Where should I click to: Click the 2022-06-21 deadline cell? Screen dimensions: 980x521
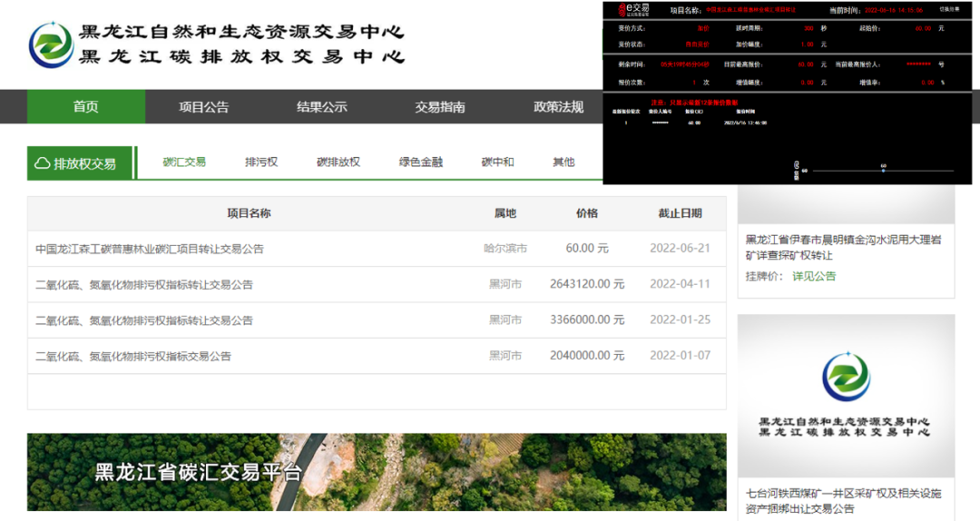pyautogui.click(x=680, y=249)
